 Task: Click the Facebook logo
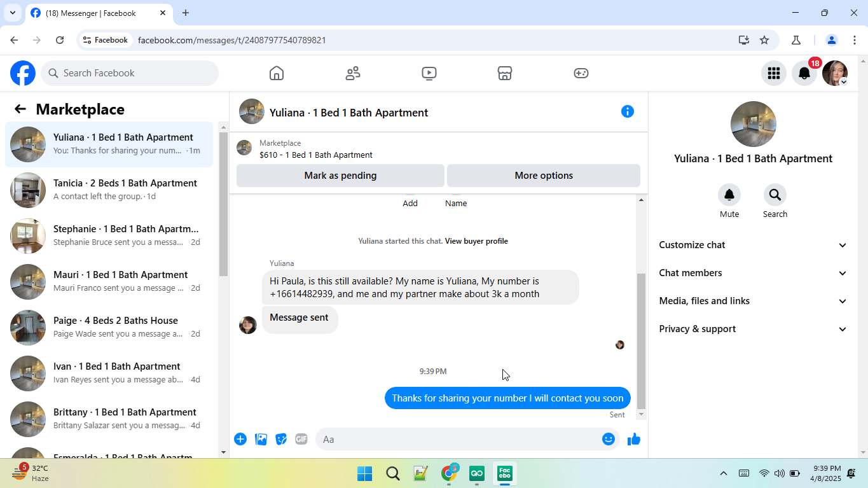[23, 73]
